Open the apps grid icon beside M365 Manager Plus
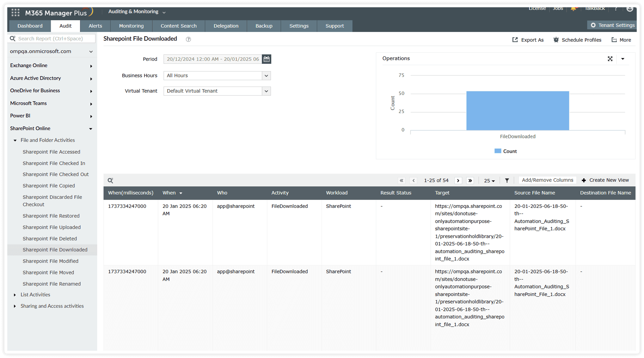 tap(15, 12)
